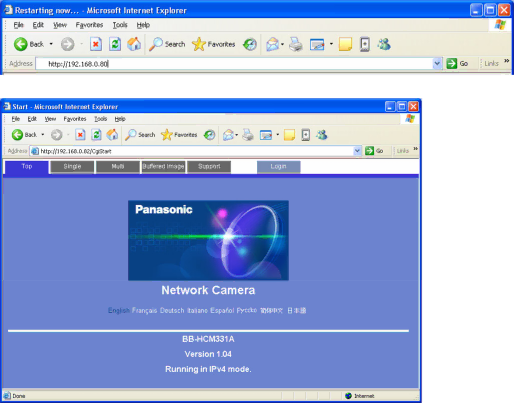The image size is (514, 403).
Task: Select 日本語 language link
Action: (296, 310)
